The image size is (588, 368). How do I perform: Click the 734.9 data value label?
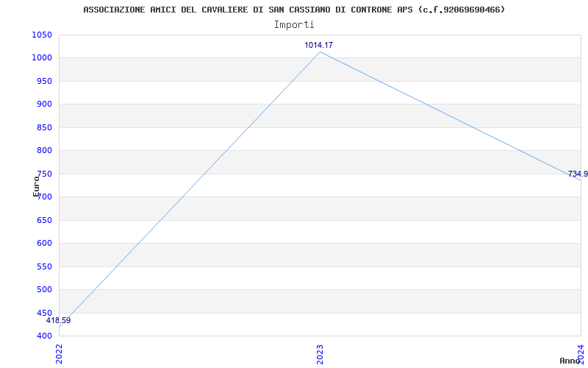[x=577, y=174]
